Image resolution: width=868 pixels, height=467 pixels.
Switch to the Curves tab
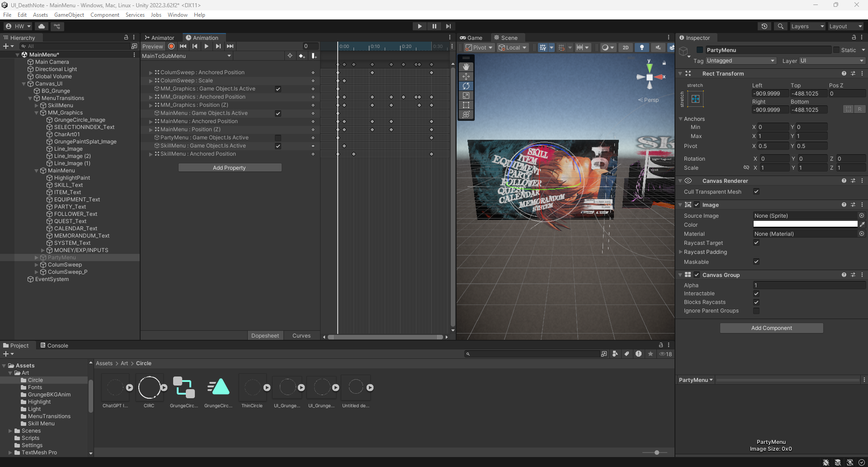coord(301,335)
